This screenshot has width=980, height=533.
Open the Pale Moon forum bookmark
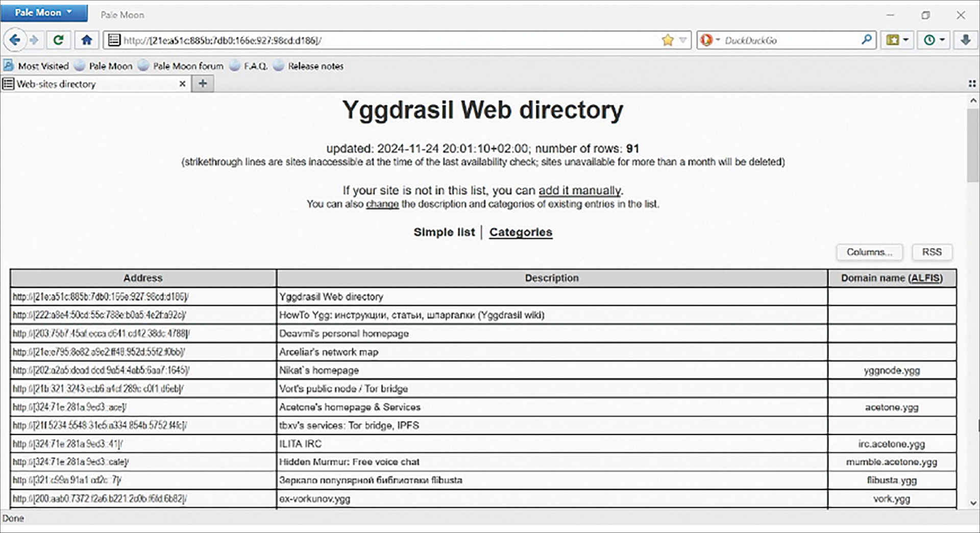coord(181,66)
